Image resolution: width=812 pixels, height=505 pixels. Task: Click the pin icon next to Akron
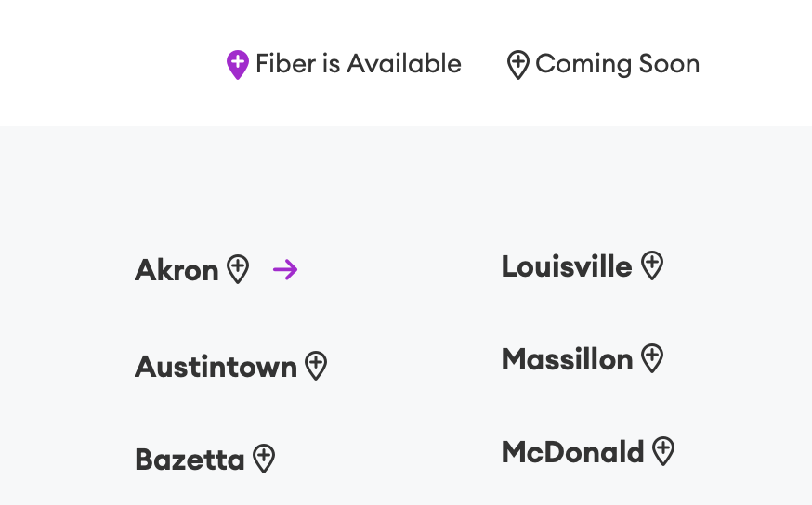click(238, 269)
